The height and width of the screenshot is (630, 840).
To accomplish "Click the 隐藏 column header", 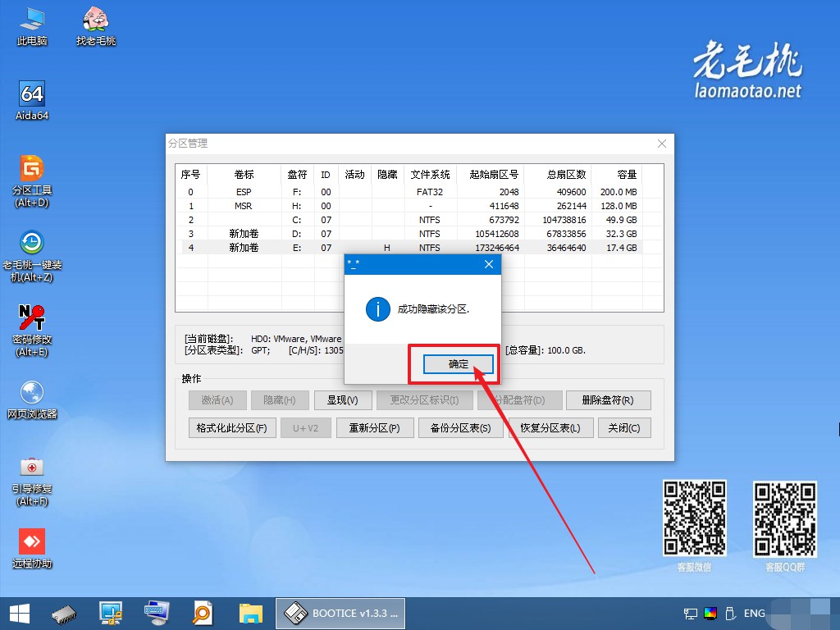I will 387,175.
